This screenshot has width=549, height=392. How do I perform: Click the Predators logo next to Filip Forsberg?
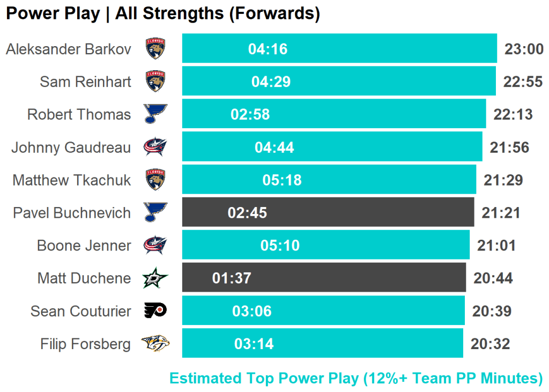pyautogui.click(x=155, y=343)
